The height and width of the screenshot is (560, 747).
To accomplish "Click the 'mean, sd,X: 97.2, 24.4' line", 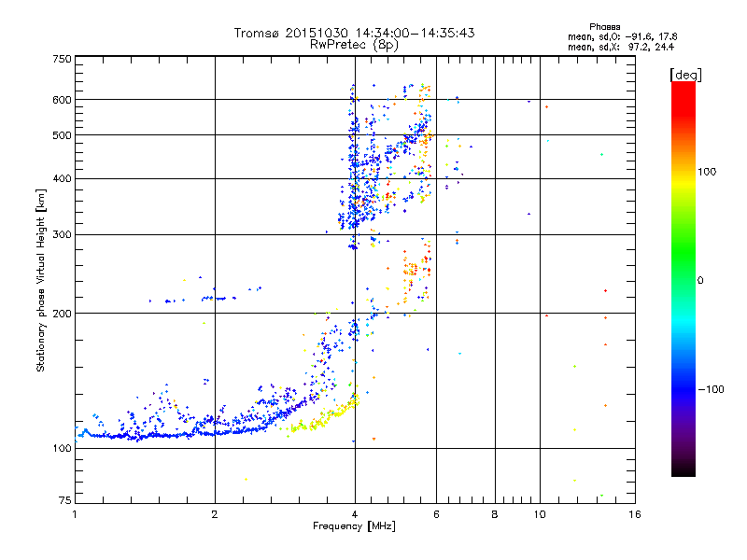I will point(621,47).
